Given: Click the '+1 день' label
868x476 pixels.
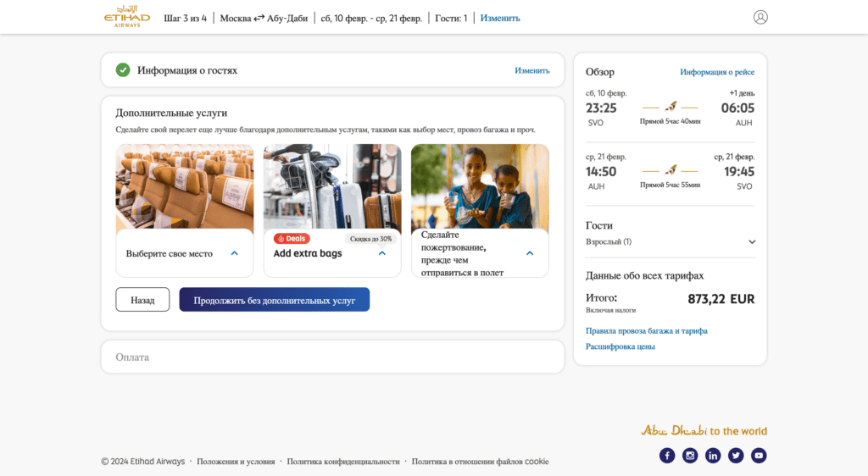Looking at the screenshot, I should click(742, 93).
